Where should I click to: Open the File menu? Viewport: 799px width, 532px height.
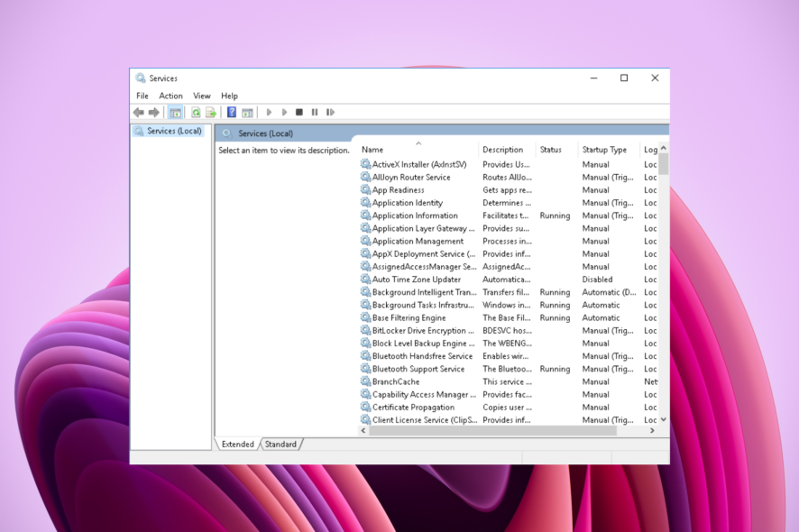point(142,96)
